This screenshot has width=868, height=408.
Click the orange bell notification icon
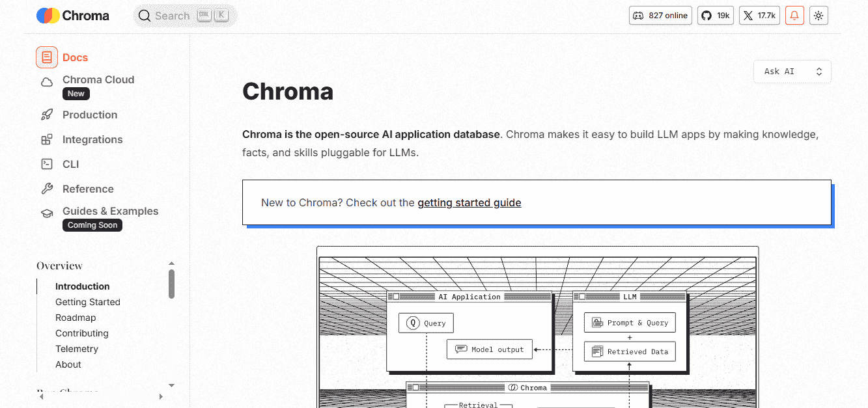(794, 16)
